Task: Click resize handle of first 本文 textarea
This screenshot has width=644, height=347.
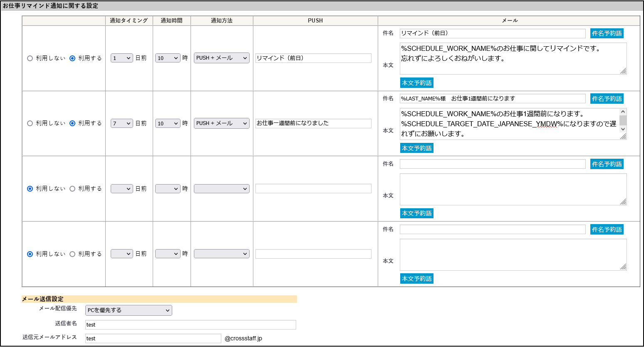Action: tap(623, 71)
